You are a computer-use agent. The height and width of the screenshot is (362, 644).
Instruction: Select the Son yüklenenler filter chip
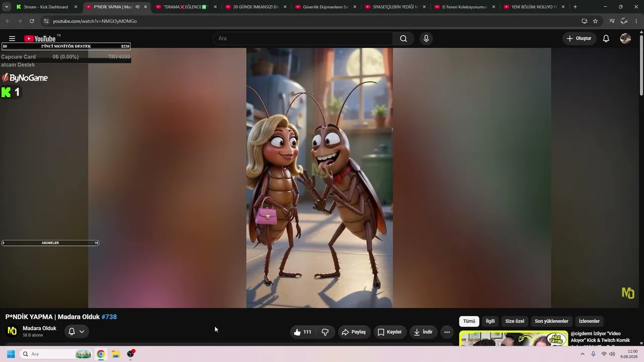(551, 321)
